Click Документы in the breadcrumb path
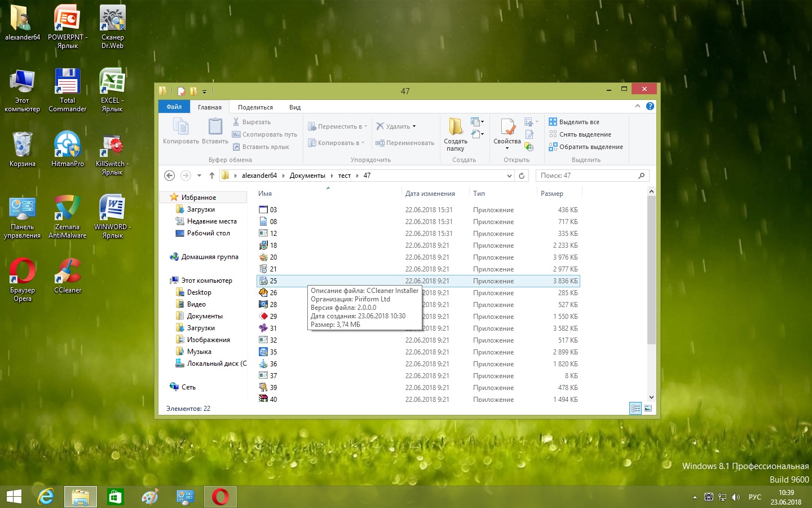812x508 pixels. click(x=307, y=176)
